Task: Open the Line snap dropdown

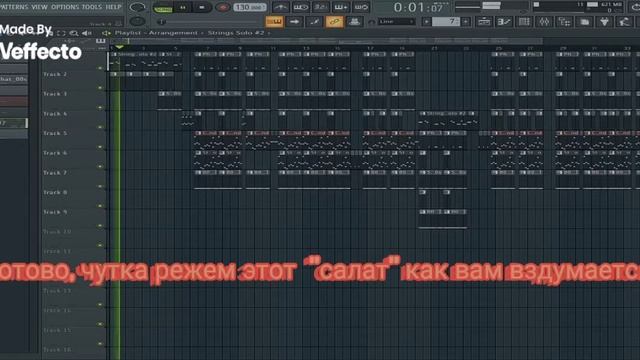Action: pyautogui.click(x=396, y=22)
